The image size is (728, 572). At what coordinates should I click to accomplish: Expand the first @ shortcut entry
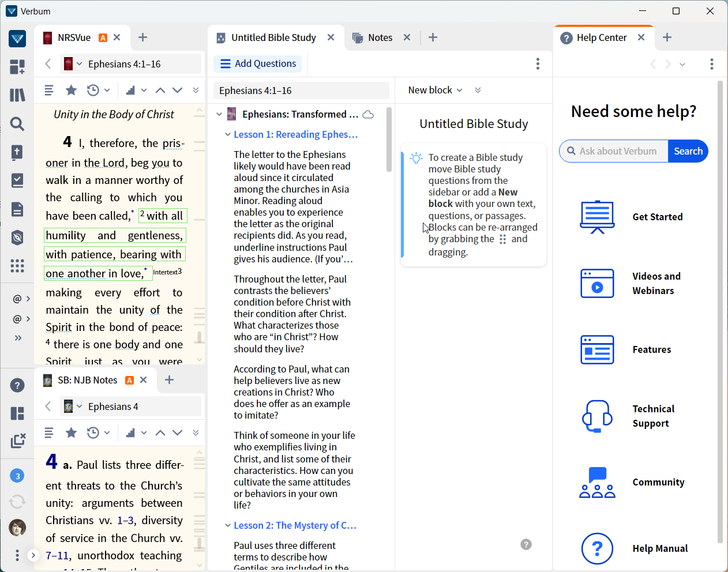coord(22,299)
